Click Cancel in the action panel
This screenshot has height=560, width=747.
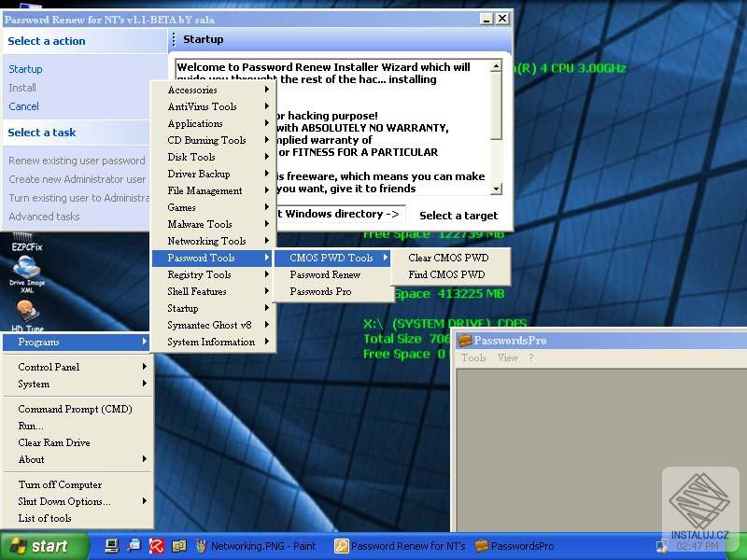[x=25, y=106]
